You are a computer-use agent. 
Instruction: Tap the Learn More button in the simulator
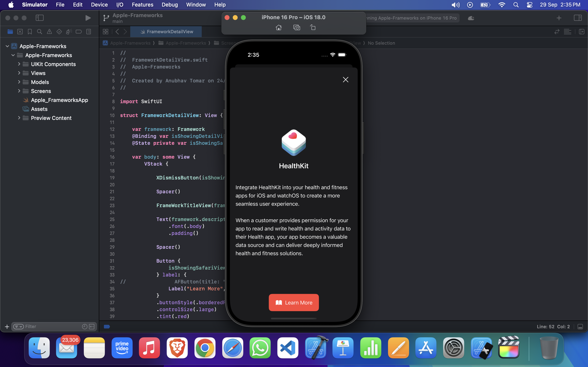click(x=294, y=302)
